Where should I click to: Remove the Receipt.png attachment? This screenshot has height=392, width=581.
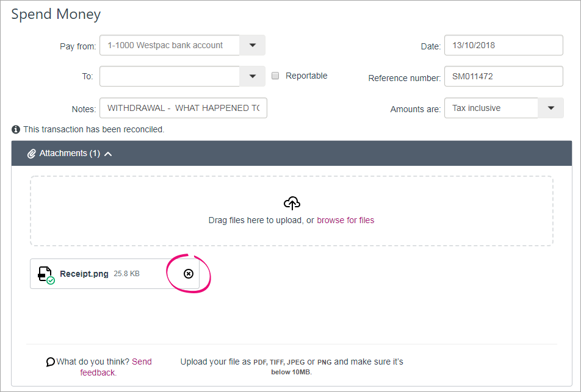point(189,274)
